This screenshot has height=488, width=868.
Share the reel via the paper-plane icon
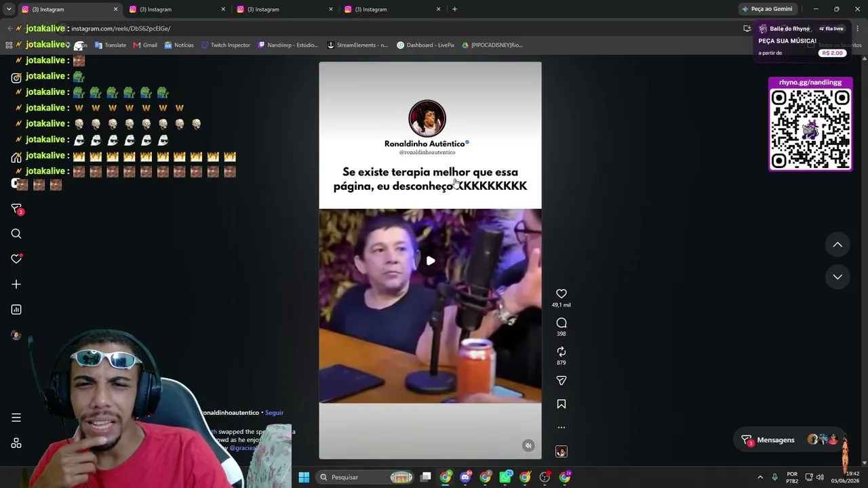(561, 381)
